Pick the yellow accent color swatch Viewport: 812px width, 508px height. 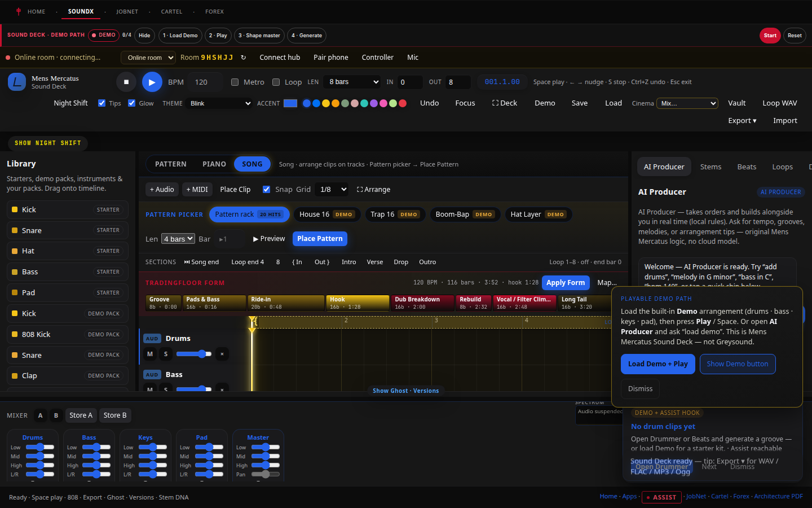(326, 103)
